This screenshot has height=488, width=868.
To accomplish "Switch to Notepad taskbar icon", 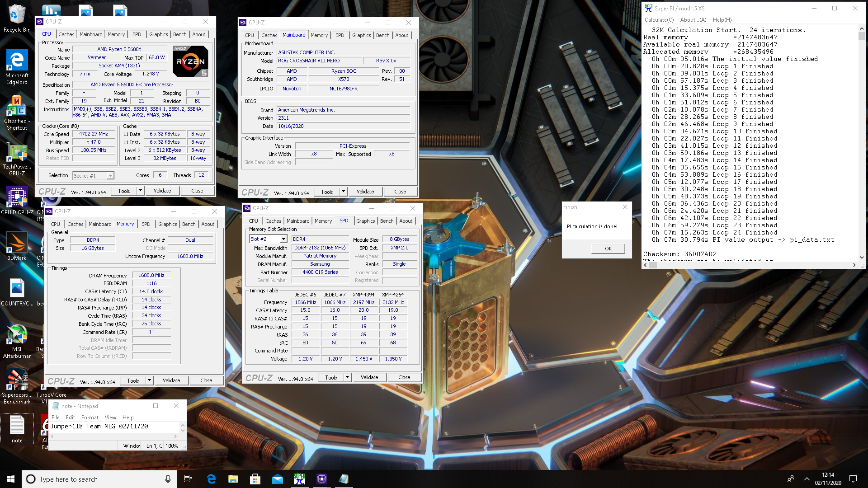I will point(344,479).
